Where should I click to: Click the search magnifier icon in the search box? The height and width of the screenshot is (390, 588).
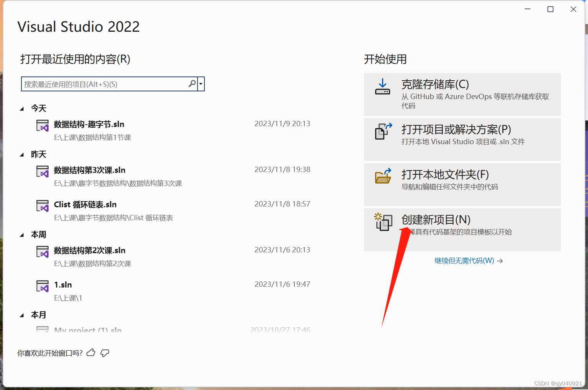tap(192, 84)
